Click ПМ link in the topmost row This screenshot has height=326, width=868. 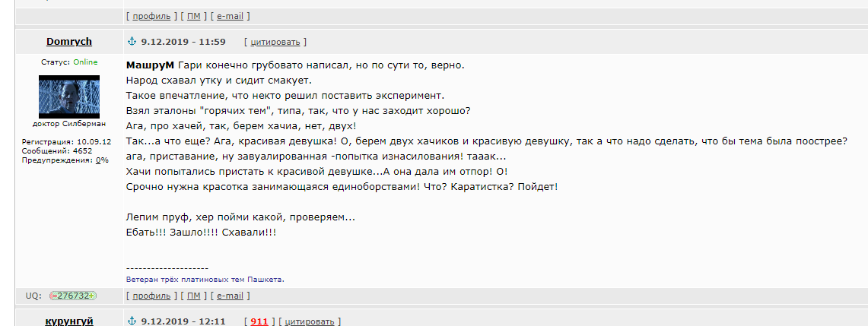(194, 16)
